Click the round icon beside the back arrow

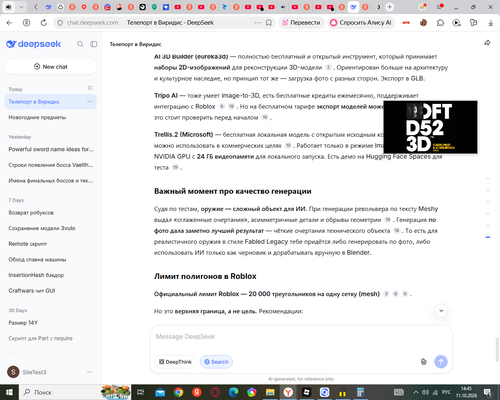coord(26,23)
